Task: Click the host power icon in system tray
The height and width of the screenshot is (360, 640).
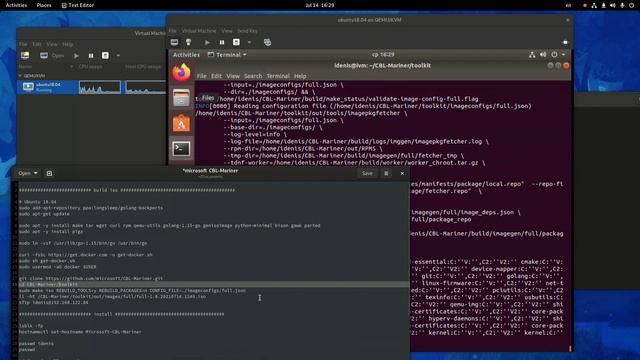Action: pyautogui.click(x=631, y=5)
